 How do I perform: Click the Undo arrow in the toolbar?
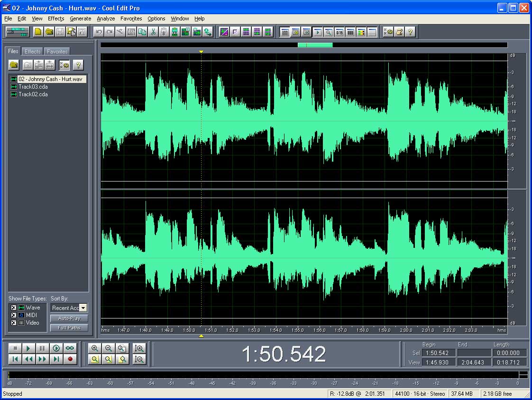tap(99, 32)
